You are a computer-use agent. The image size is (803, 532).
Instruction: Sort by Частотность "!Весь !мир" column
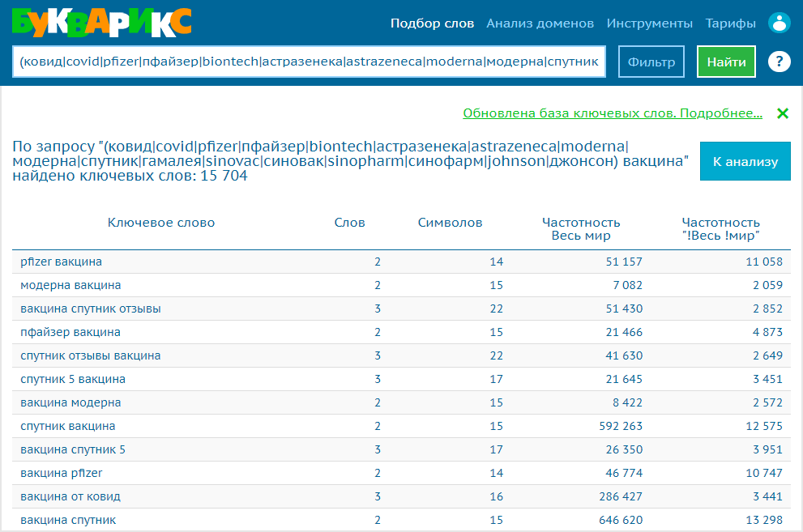(x=720, y=228)
